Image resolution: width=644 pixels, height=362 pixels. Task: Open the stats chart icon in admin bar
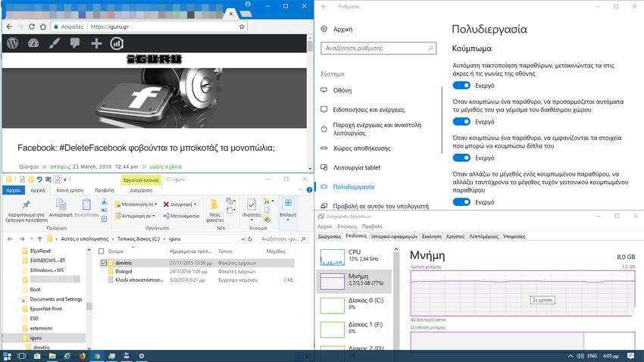click(117, 43)
